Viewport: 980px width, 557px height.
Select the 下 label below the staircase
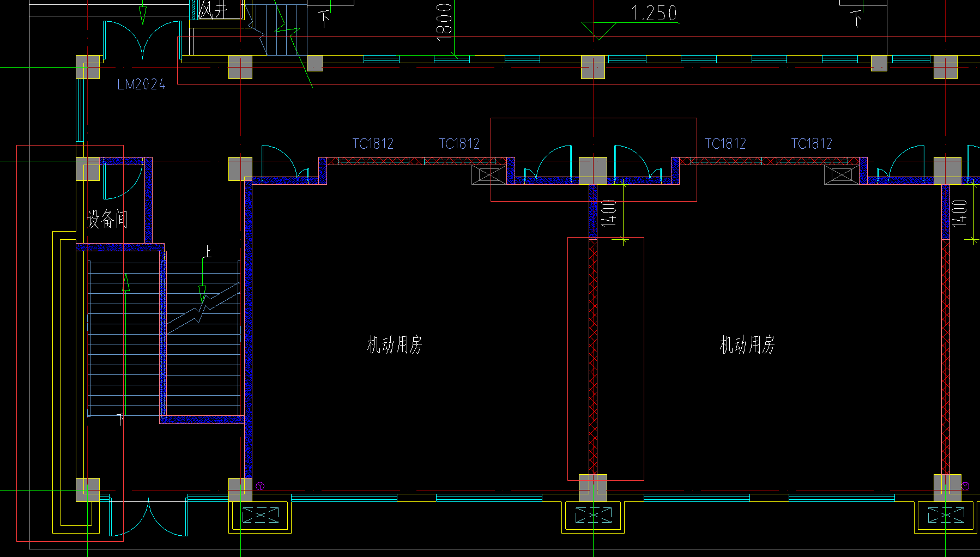click(x=121, y=420)
